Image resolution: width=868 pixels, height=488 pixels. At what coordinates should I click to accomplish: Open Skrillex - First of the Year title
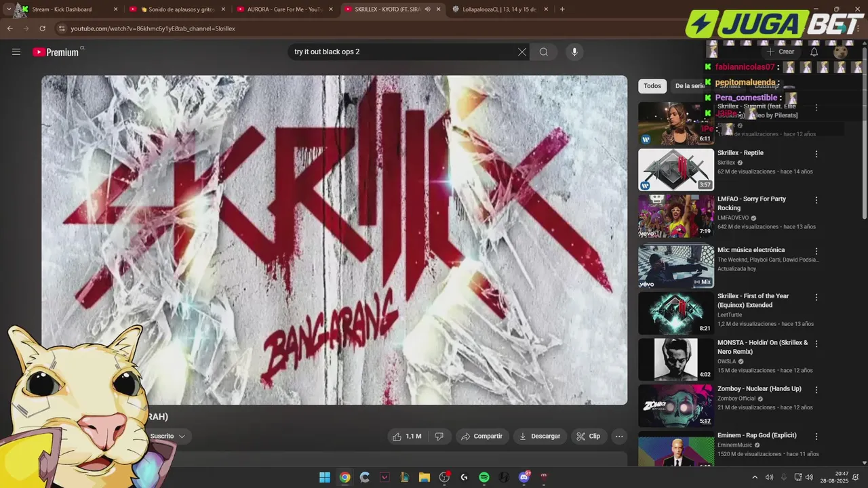coord(753,300)
